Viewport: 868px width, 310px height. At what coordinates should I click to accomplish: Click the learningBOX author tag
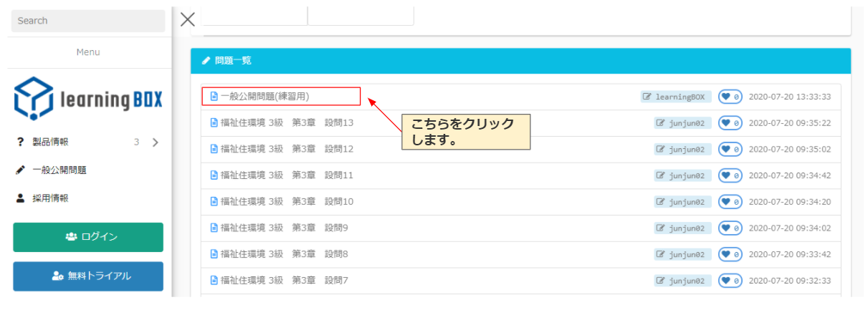click(675, 97)
